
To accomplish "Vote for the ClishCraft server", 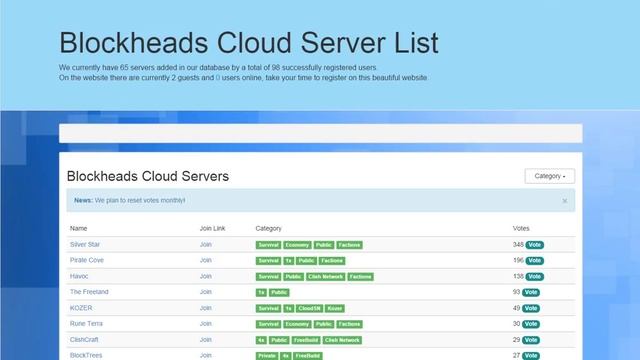I will point(531,340).
